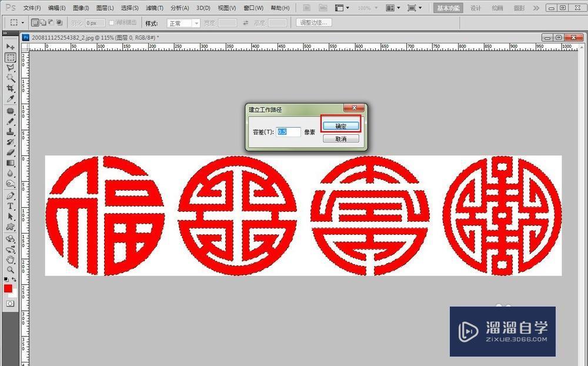Select the Path Selection tool
Screen dimensions: 588x366
(x=10, y=217)
